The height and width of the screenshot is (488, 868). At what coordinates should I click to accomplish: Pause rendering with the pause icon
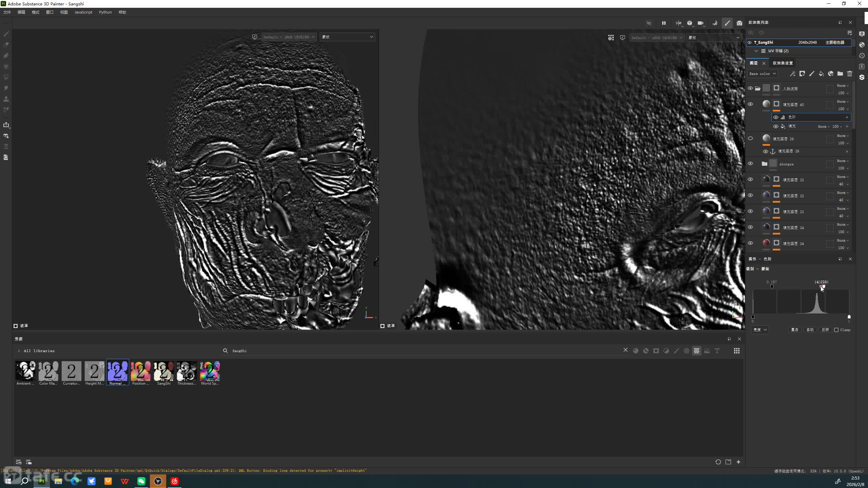(664, 23)
